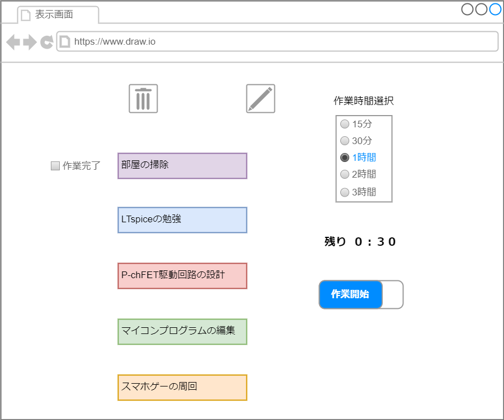Click the 作業時間選択 heading label
Image resolution: width=504 pixels, height=420 pixels.
coord(364,101)
